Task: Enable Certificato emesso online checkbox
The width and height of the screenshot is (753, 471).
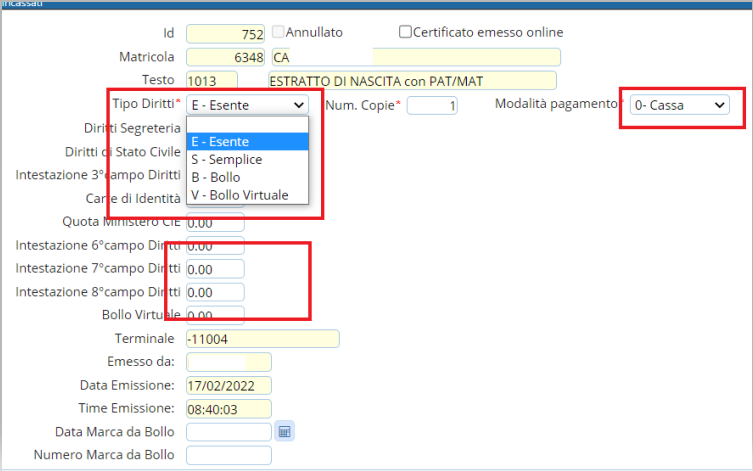Action: click(x=406, y=32)
